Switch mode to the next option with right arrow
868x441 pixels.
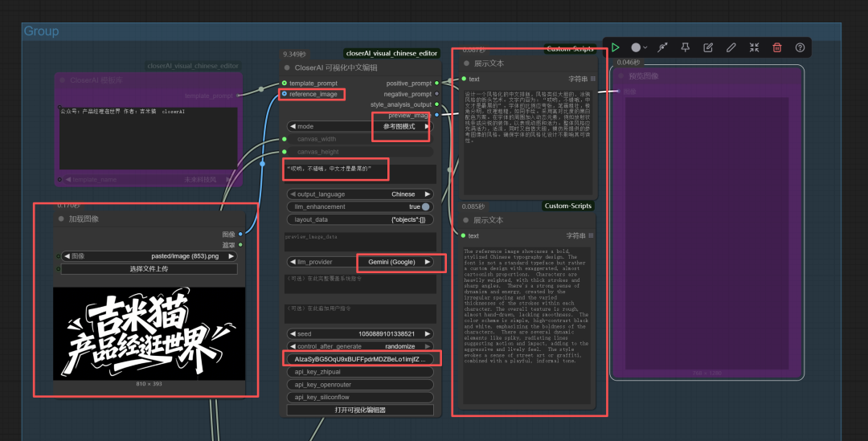pos(427,126)
